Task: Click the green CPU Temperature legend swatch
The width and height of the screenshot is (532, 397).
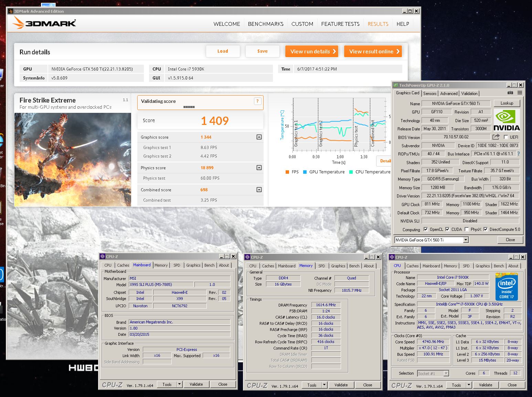Action: coord(351,172)
